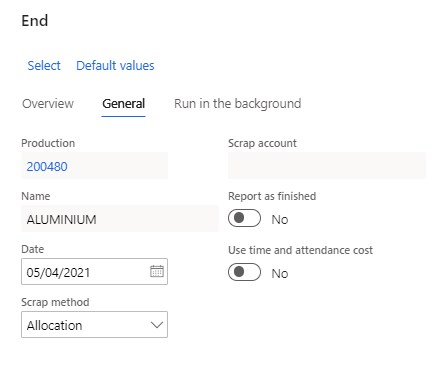Screen dimensions: 443x370
Task: Click the ALUMINIUM Name field
Action: click(120, 218)
